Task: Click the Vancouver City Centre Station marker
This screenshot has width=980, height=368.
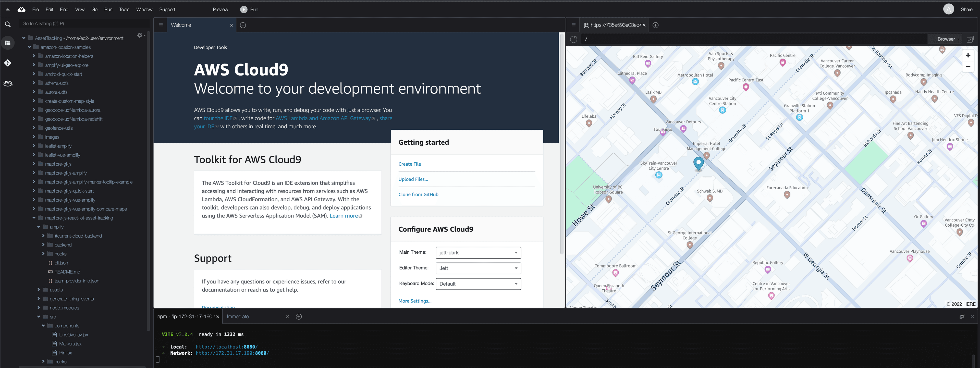Action: click(x=722, y=110)
